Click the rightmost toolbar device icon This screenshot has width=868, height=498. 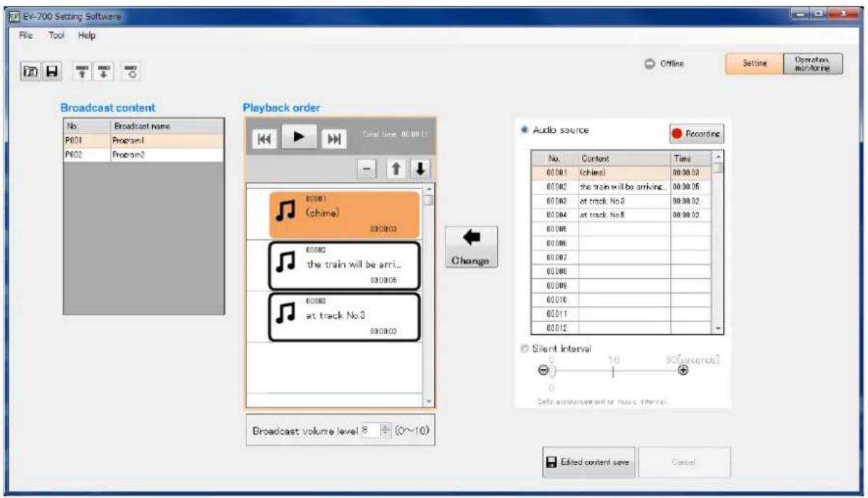[131, 72]
